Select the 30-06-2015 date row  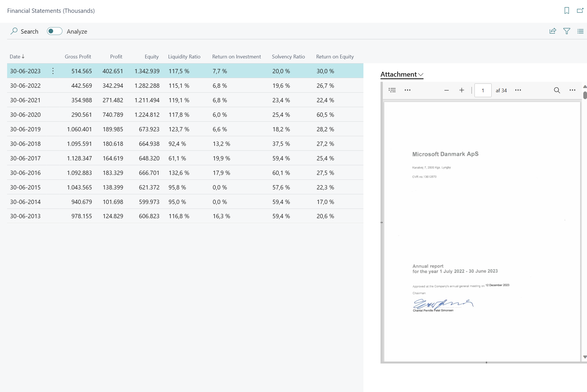tap(185, 187)
